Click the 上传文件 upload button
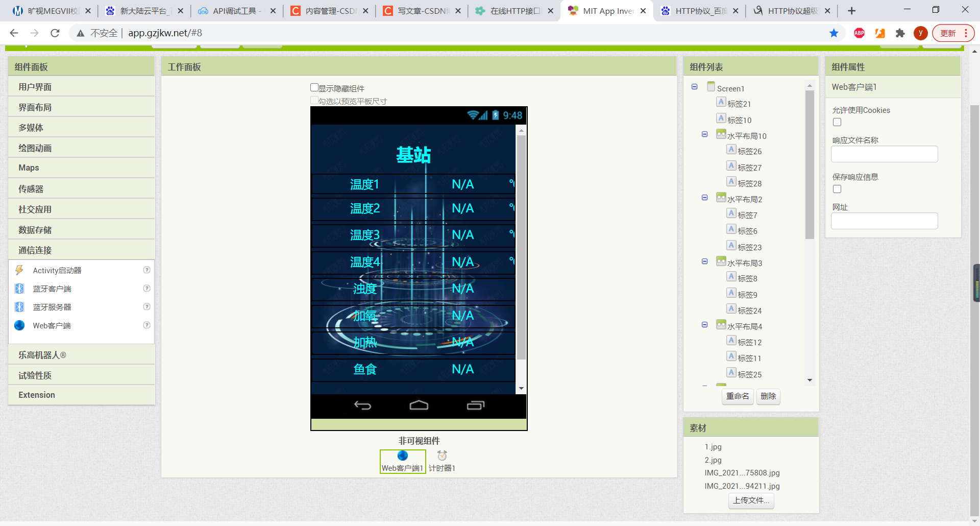 (751, 500)
